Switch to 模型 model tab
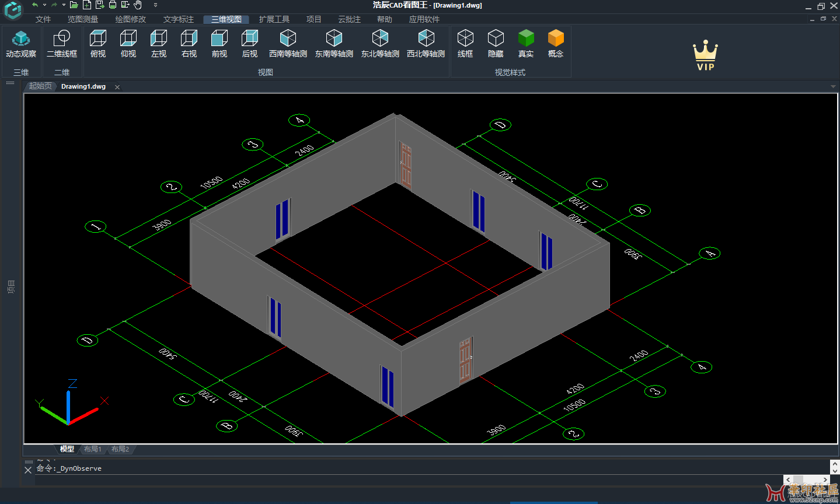 67,449
